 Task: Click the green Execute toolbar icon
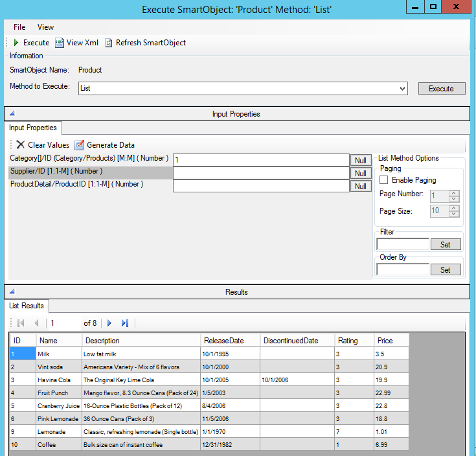point(16,43)
